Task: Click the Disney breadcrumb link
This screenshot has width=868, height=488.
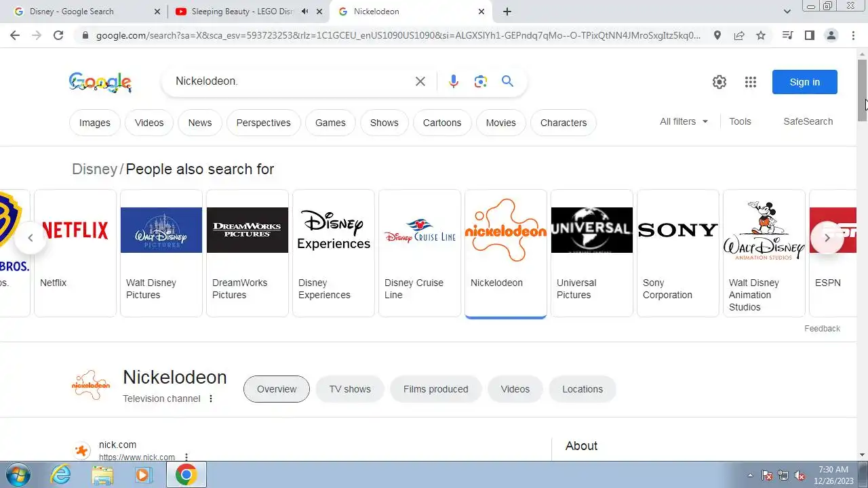Action: [x=95, y=169]
